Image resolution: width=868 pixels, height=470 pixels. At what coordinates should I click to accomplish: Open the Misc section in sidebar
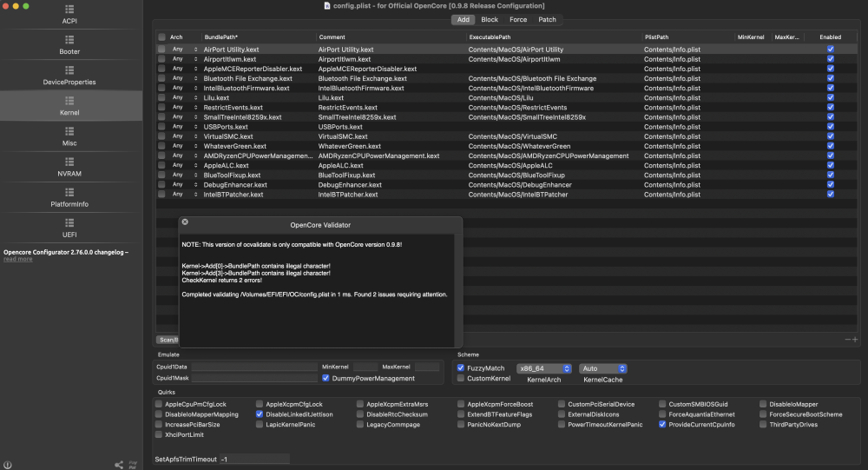69,137
